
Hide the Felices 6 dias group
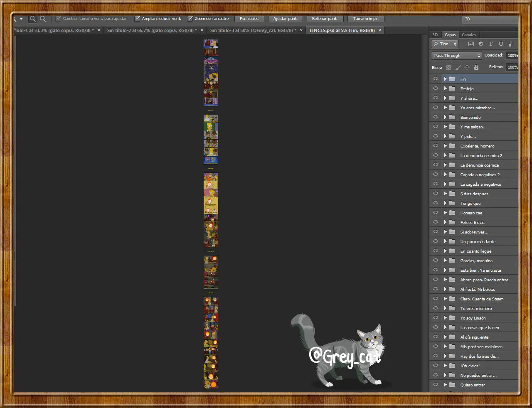pyautogui.click(x=436, y=222)
